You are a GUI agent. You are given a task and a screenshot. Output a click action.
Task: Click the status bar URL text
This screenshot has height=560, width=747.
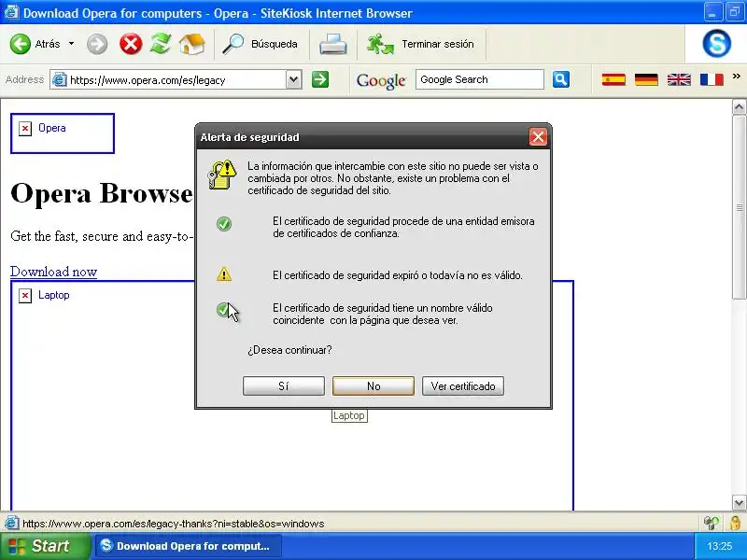[174, 524]
